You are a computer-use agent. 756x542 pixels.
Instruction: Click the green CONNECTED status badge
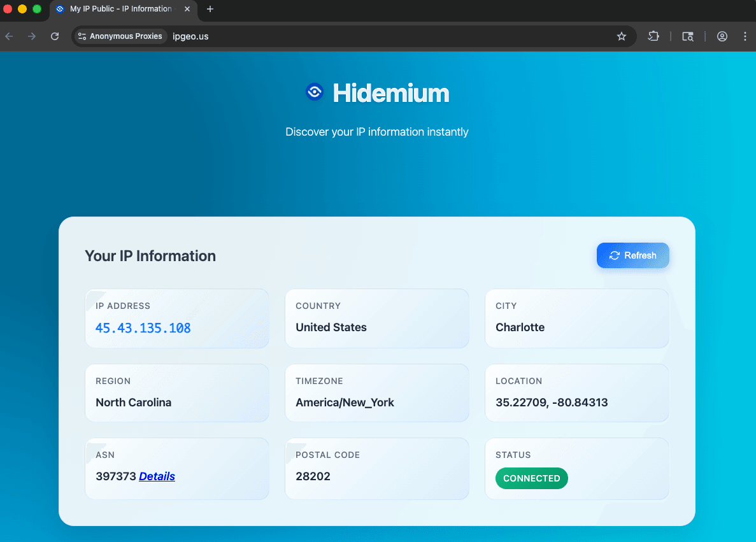tap(531, 478)
